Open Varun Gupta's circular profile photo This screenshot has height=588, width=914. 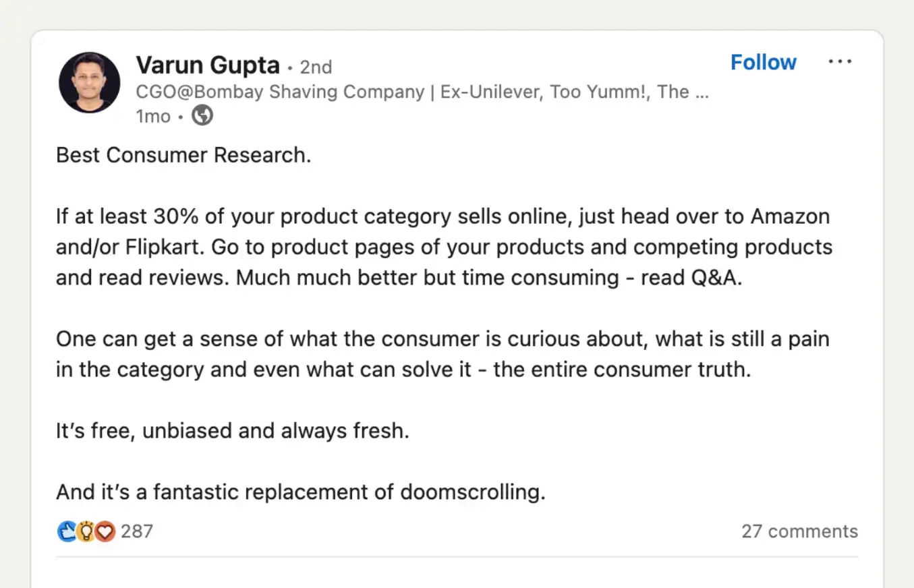89,82
